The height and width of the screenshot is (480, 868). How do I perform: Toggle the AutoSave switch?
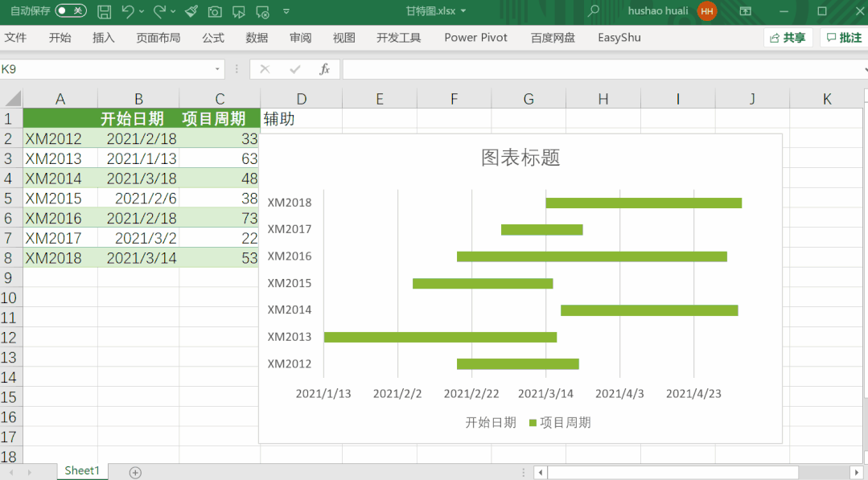click(71, 10)
